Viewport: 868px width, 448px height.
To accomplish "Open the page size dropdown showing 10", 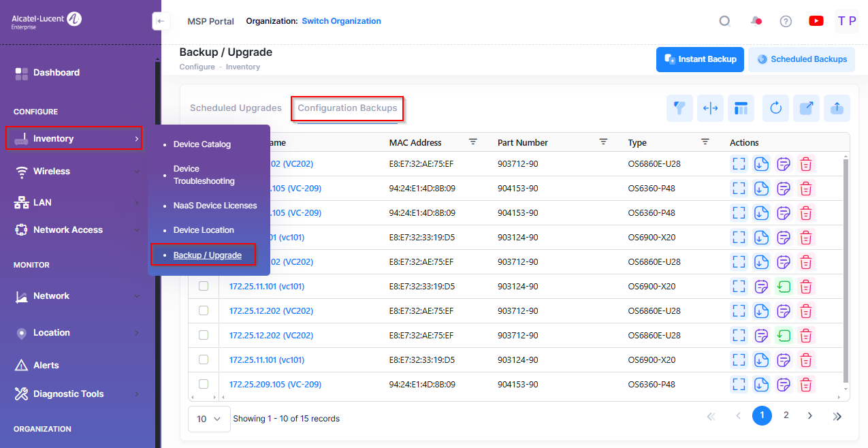I will click(208, 419).
